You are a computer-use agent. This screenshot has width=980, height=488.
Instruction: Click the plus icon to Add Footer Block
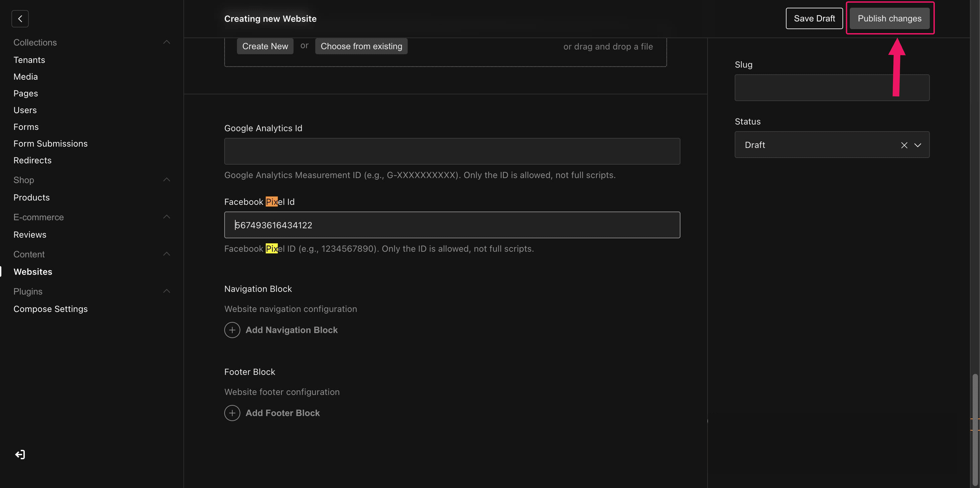coord(232,413)
